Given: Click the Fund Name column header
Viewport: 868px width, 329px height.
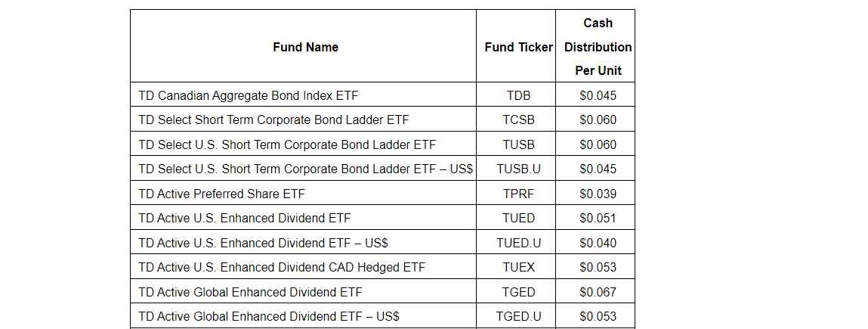Looking at the screenshot, I should 305,47.
